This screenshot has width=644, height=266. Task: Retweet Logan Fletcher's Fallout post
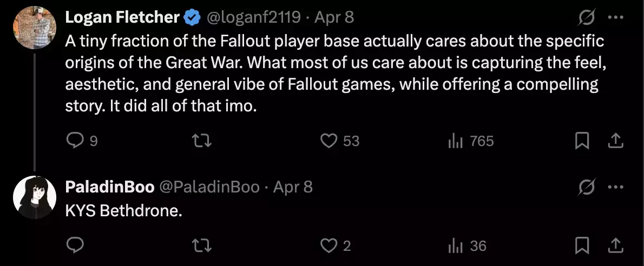(x=202, y=141)
